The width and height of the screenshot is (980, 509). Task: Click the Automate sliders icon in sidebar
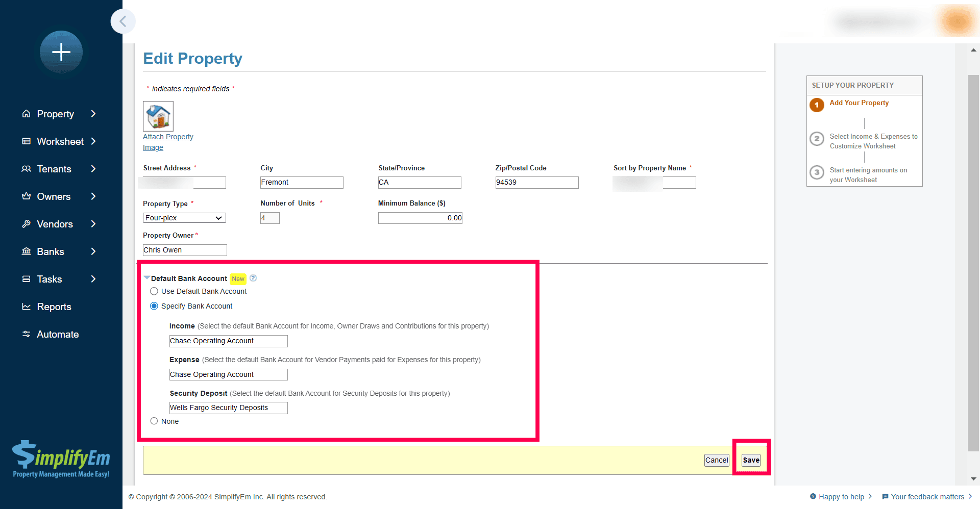tap(26, 334)
